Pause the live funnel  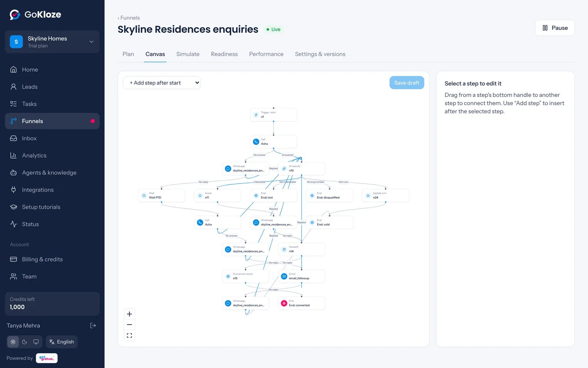(x=555, y=28)
